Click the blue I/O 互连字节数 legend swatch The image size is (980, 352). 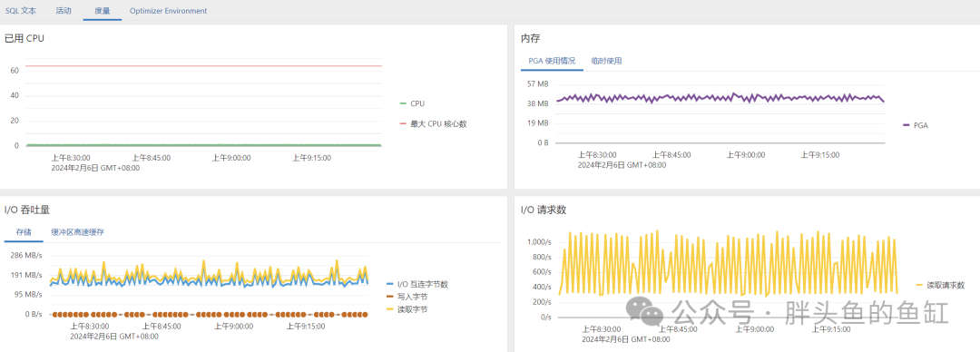tap(390, 285)
